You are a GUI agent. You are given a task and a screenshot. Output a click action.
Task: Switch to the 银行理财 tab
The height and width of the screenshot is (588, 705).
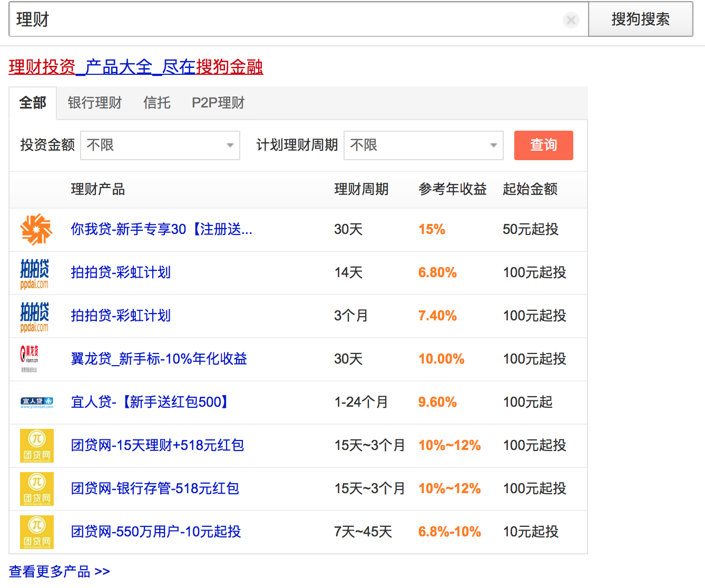[95, 103]
